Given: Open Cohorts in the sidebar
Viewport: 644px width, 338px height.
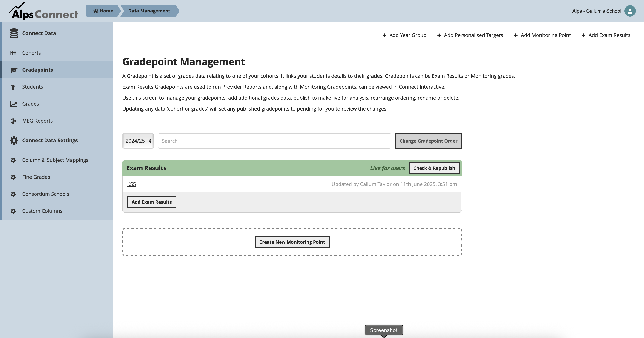Looking at the screenshot, I should pos(56,53).
